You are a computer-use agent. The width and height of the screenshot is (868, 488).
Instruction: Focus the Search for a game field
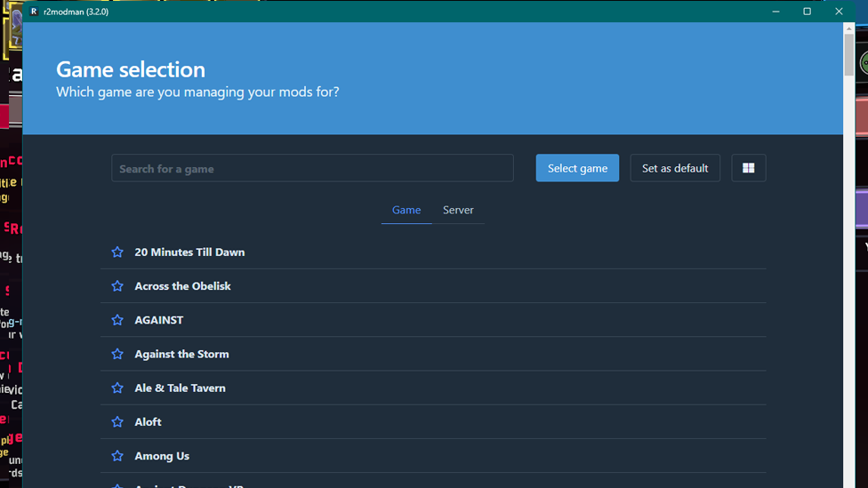point(312,168)
